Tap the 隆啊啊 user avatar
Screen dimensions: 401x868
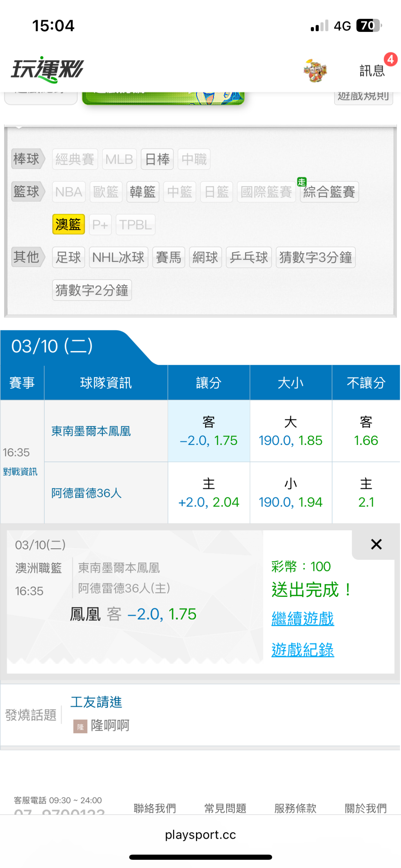[x=80, y=726]
